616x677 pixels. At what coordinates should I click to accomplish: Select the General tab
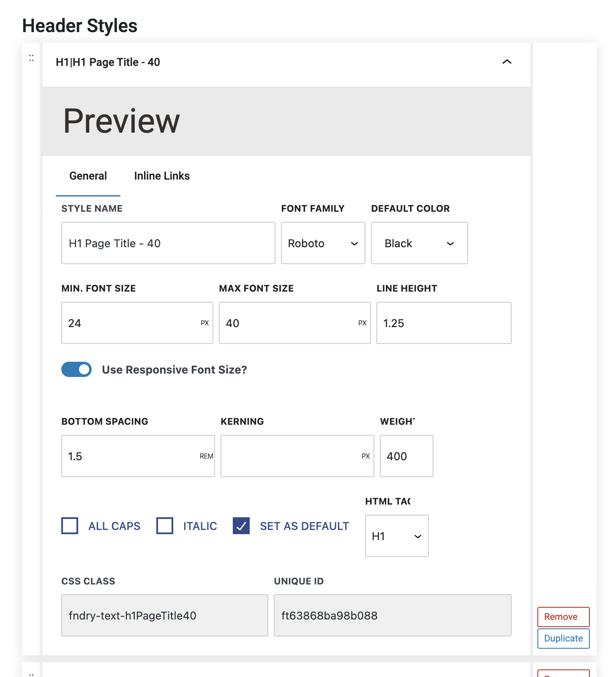click(88, 176)
